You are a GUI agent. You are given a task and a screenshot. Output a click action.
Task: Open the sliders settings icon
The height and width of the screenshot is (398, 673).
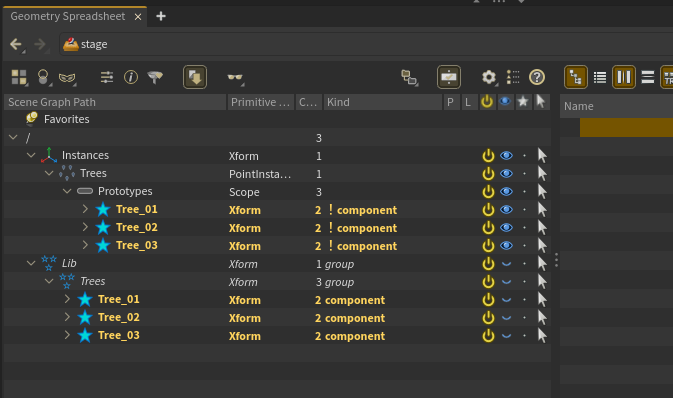click(106, 77)
